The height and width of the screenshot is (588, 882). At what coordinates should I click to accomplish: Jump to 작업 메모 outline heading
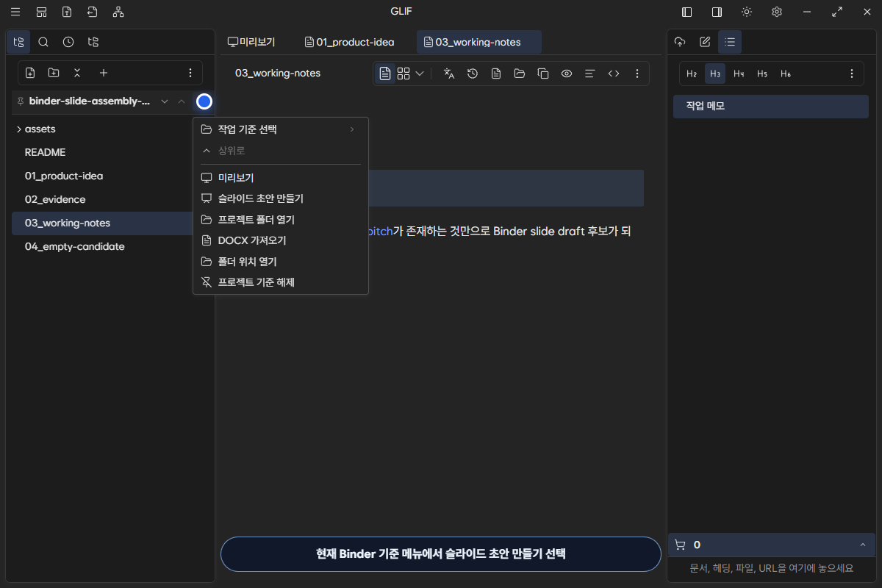coord(771,106)
